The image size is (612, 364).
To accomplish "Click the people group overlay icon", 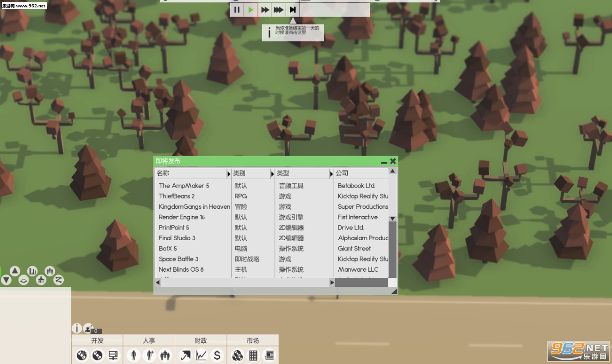I will 49,271.
